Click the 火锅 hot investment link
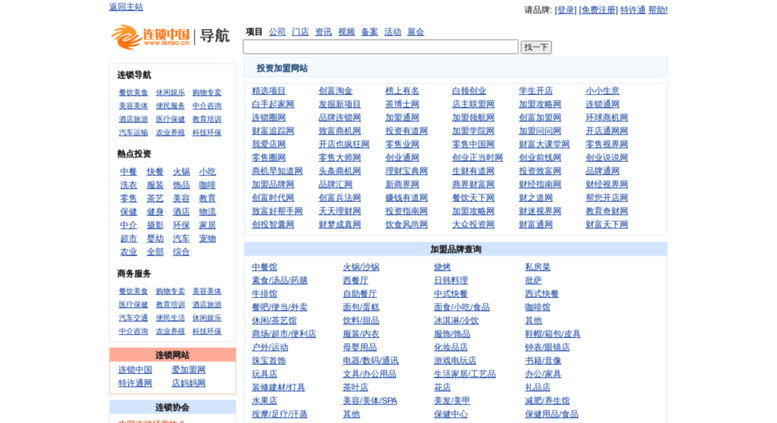Screen dimensions: 777x423 click(181, 172)
